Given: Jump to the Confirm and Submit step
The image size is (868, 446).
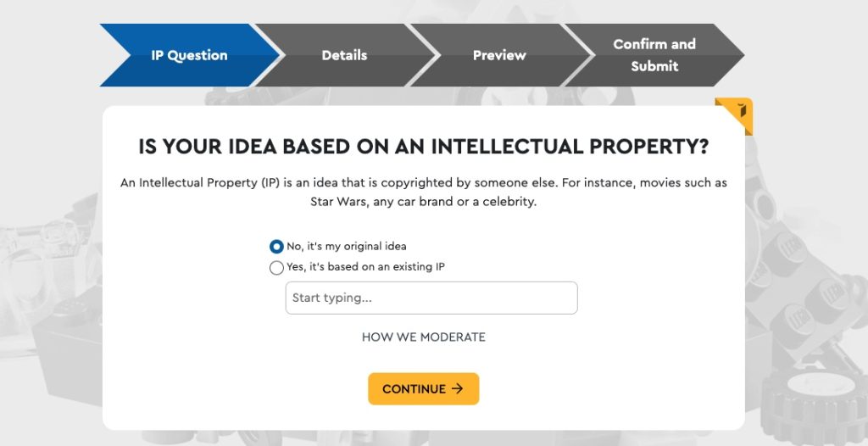Looking at the screenshot, I should [x=654, y=56].
